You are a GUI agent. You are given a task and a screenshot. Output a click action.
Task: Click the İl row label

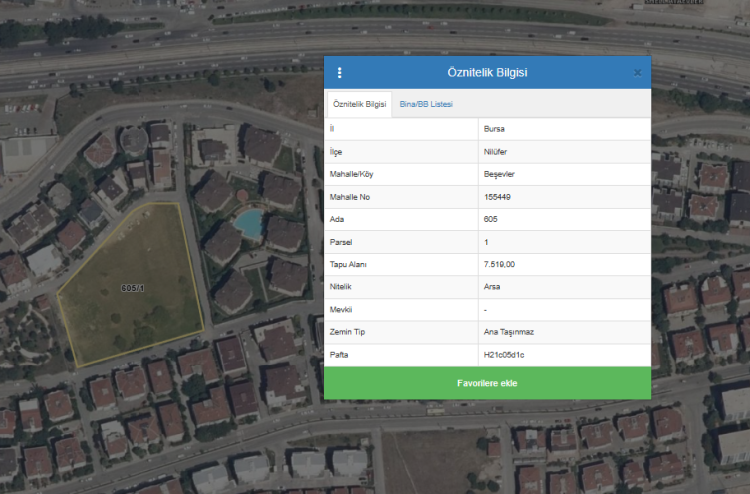332,129
